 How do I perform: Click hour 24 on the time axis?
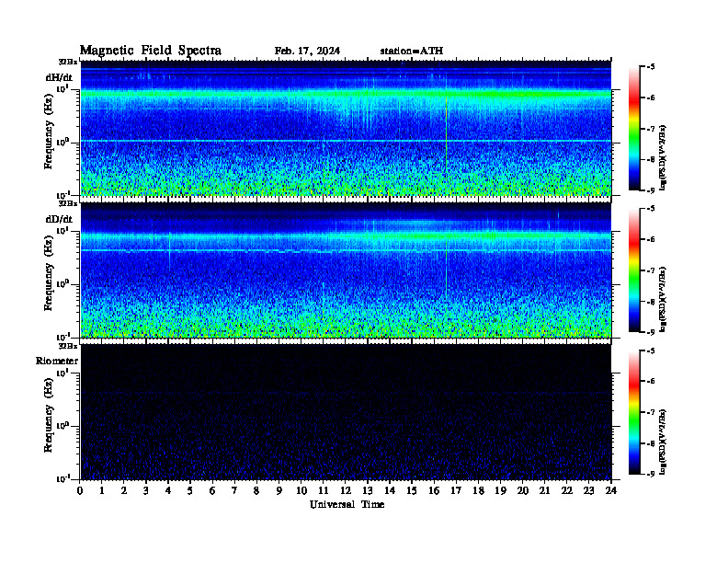(x=611, y=491)
